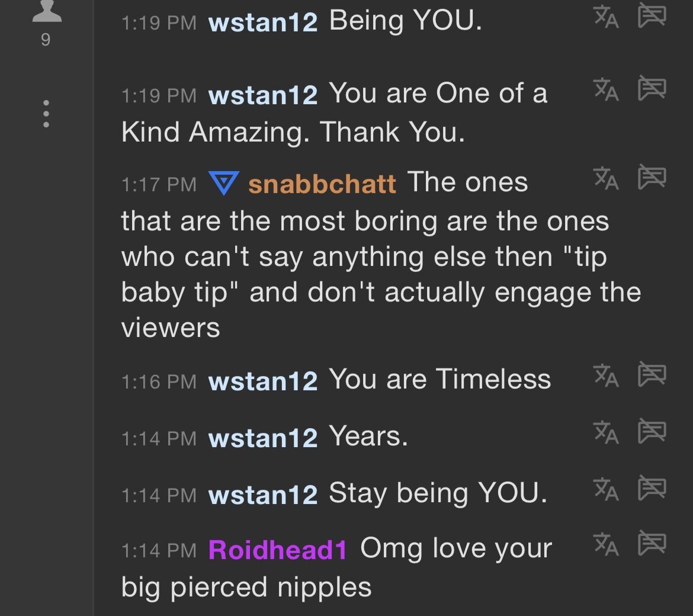Translate the "One of a Kind Amazing" message
Viewport: 693px width, 616px height.
tap(607, 90)
